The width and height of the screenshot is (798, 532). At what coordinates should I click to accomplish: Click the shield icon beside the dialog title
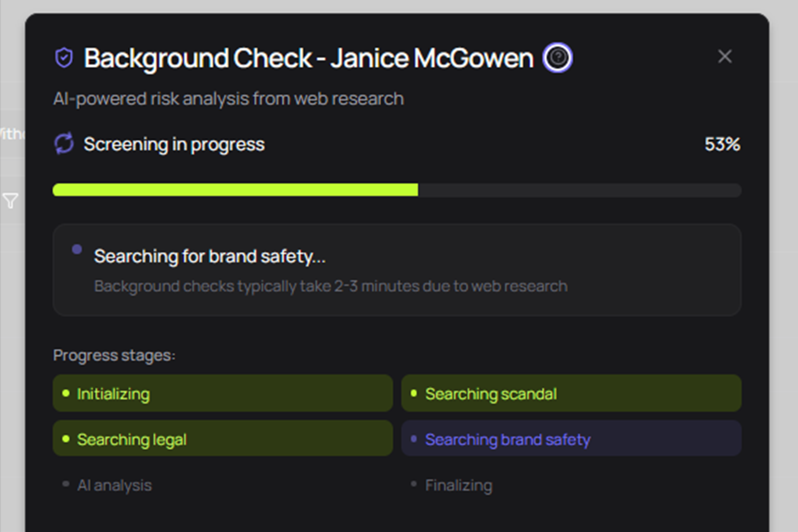[x=65, y=58]
